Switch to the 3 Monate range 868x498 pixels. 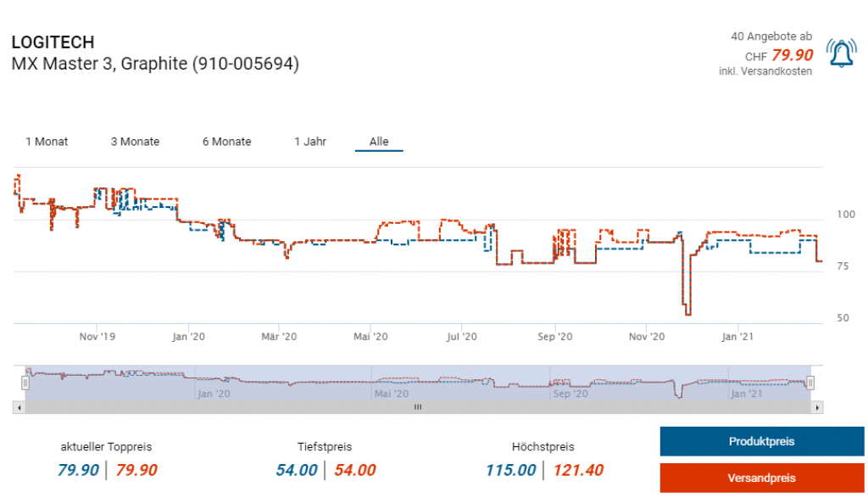tap(135, 142)
